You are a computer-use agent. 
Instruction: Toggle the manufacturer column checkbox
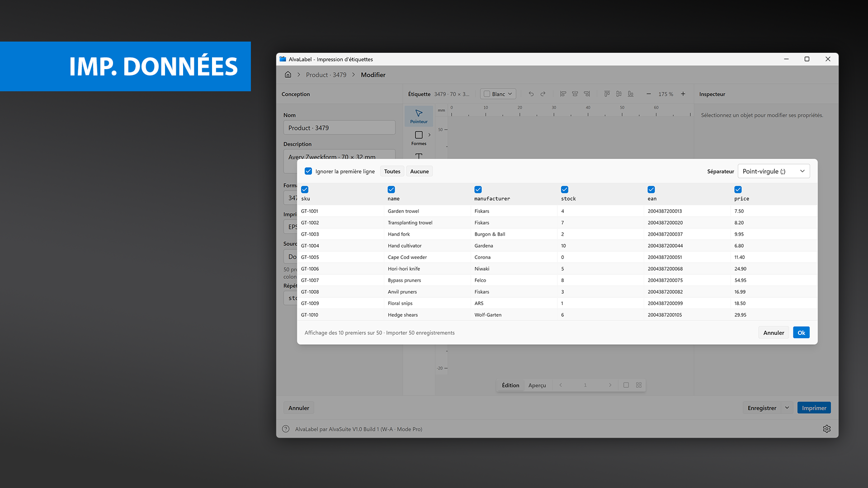pyautogui.click(x=478, y=189)
